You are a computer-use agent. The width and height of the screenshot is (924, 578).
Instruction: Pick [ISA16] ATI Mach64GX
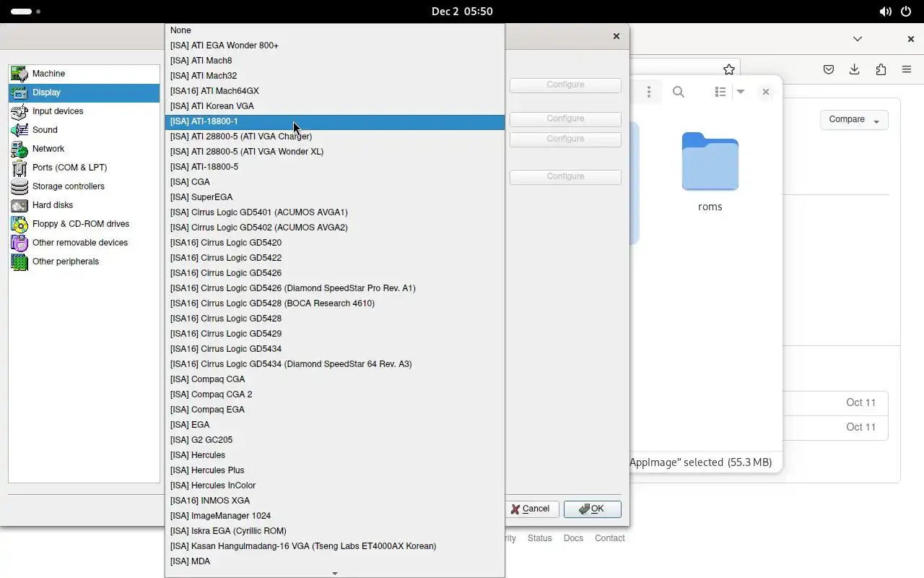[335, 91]
